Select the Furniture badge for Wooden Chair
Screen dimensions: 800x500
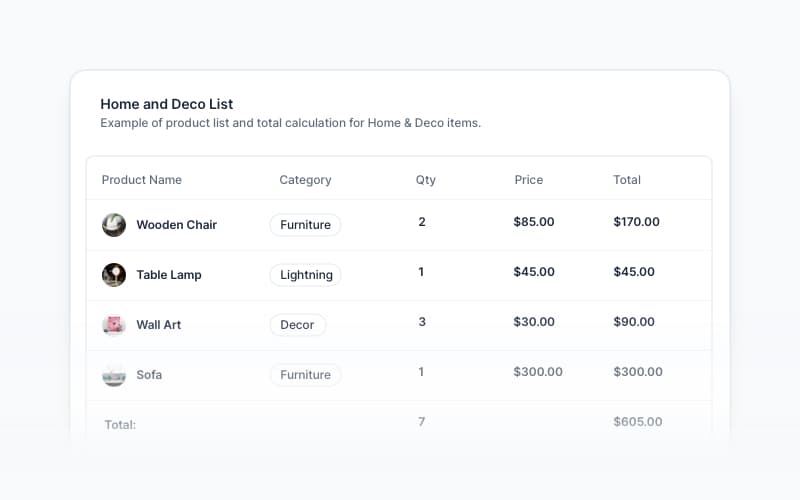[305, 225]
